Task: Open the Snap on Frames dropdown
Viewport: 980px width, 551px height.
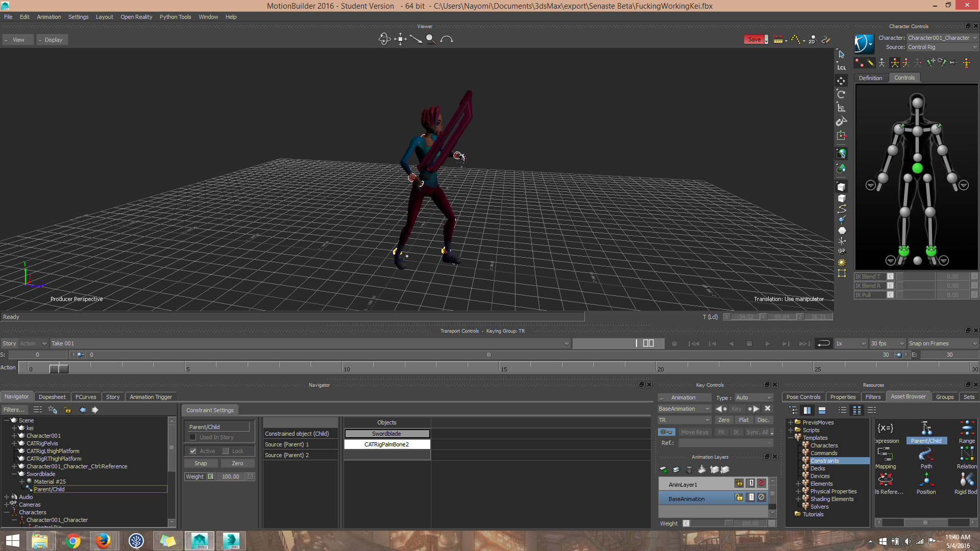Action: 942,343
